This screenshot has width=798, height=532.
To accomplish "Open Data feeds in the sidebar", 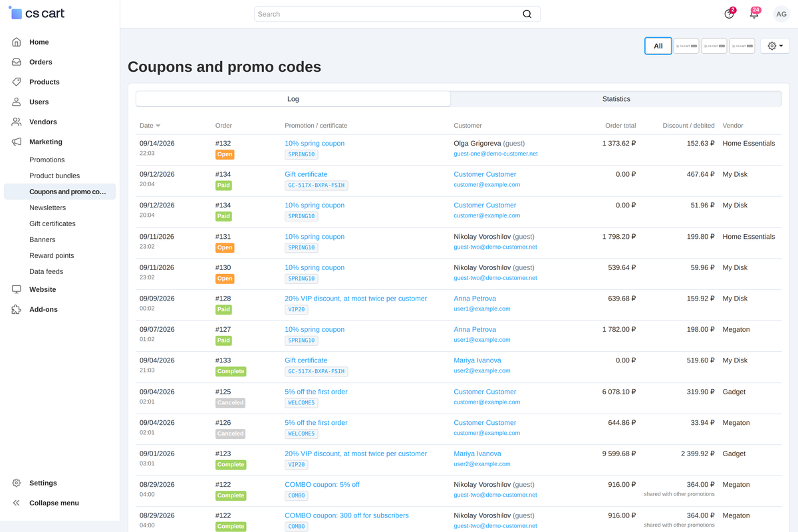I will click(x=47, y=271).
